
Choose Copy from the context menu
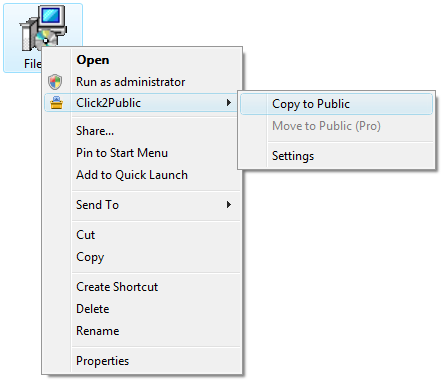[x=90, y=257]
